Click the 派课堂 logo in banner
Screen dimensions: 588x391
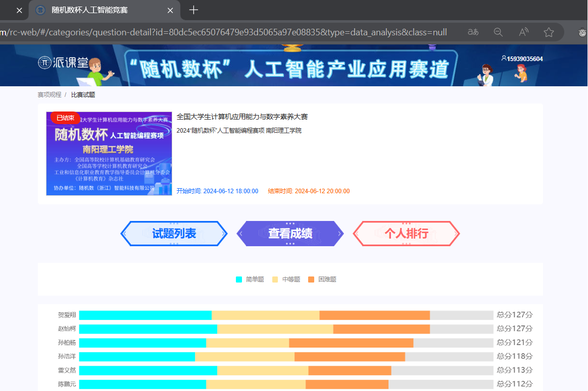[63, 62]
